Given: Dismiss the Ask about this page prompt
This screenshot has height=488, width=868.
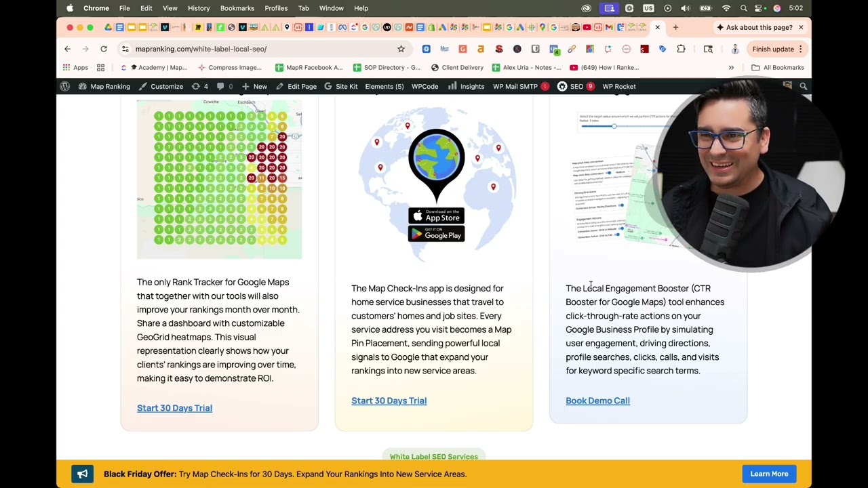Looking at the screenshot, I should click(x=801, y=27).
